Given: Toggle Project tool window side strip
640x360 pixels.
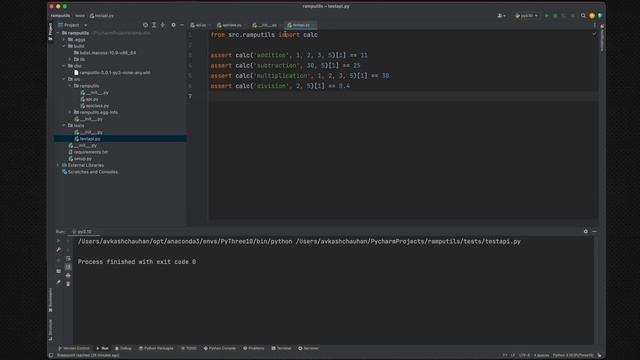Looking at the screenshot, I should click(51, 31).
